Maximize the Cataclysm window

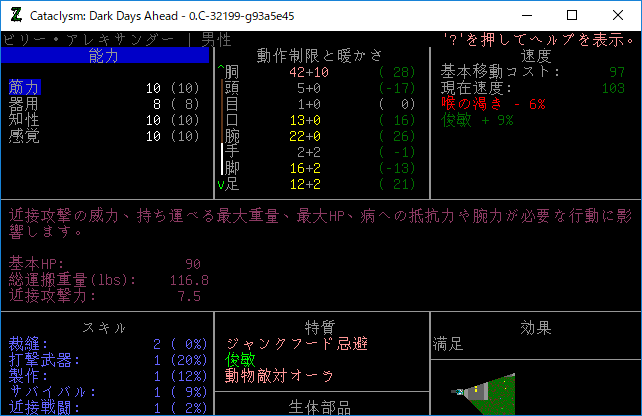(x=571, y=15)
